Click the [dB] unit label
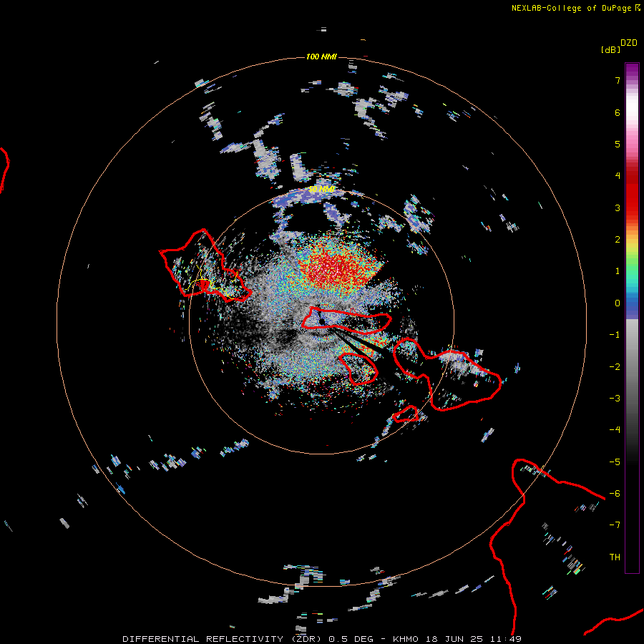 (x=610, y=49)
